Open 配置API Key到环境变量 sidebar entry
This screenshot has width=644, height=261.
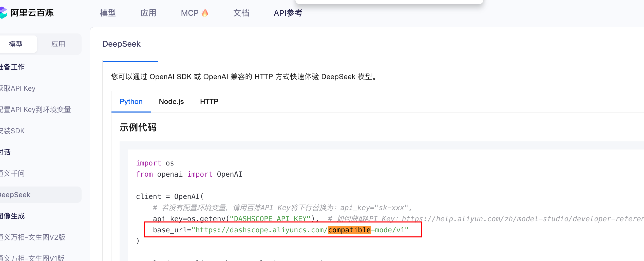click(x=35, y=109)
